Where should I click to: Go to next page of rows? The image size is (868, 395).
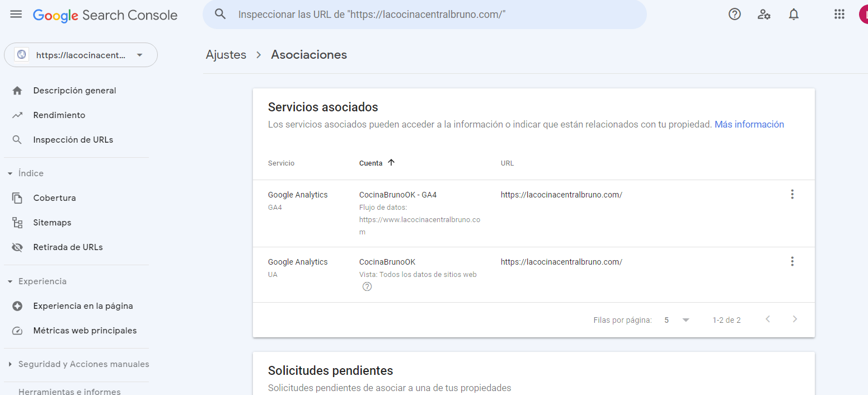795,319
